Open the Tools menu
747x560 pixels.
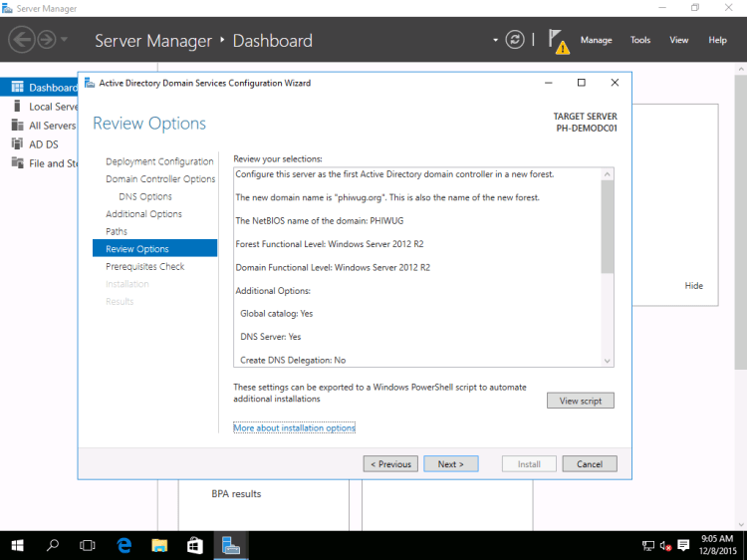pos(640,40)
